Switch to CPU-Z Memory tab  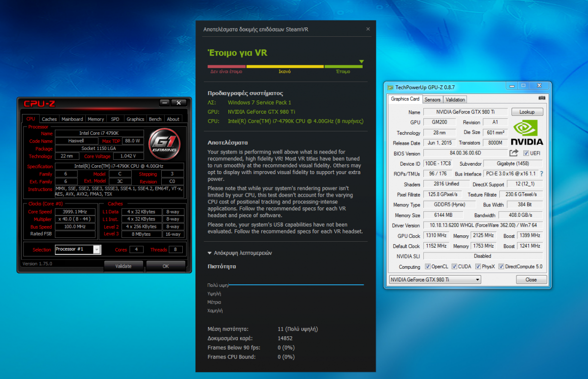(x=96, y=119)
